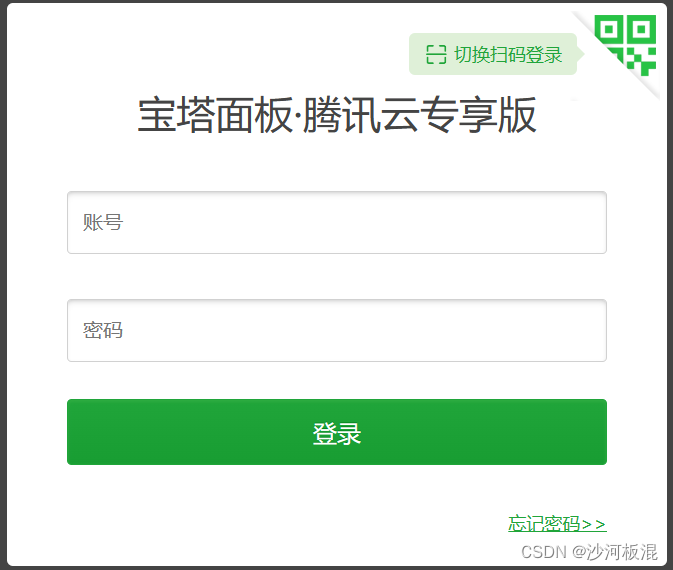Switch to QR scan login via the corner icon
The image size is (673, 570).
625,45
